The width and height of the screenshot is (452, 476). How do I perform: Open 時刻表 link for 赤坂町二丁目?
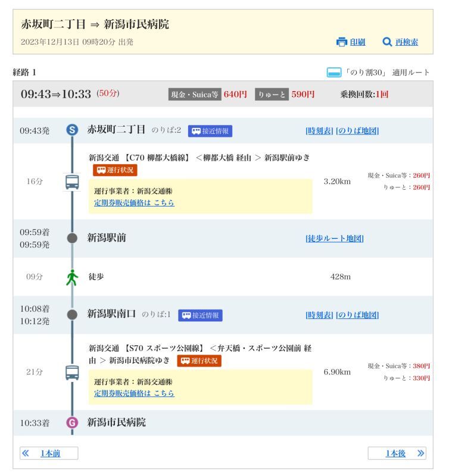click(x=319, y=131)
